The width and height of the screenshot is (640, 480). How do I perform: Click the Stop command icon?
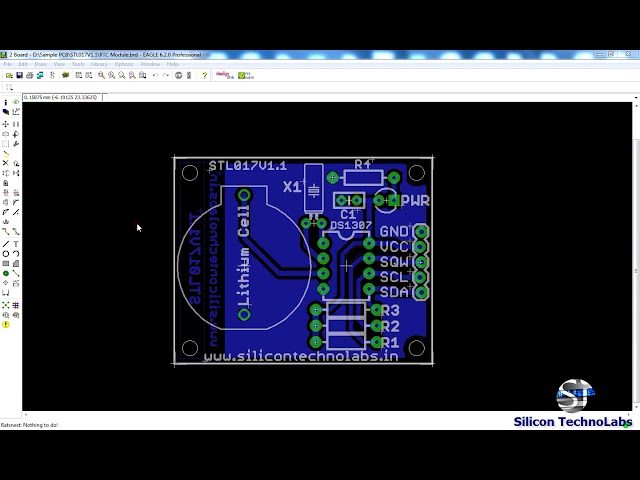pyautogui.click(x=177, y=75)
